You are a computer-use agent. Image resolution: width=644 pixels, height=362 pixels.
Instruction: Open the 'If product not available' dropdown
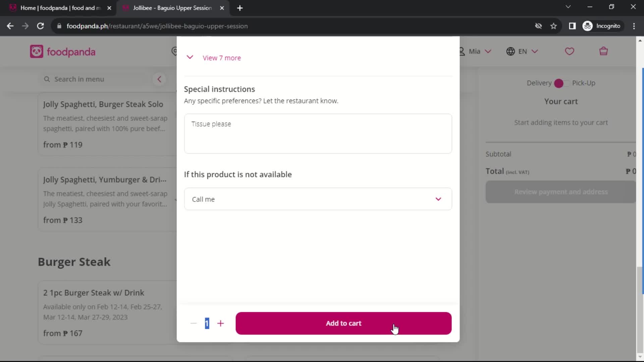[318, 198]
